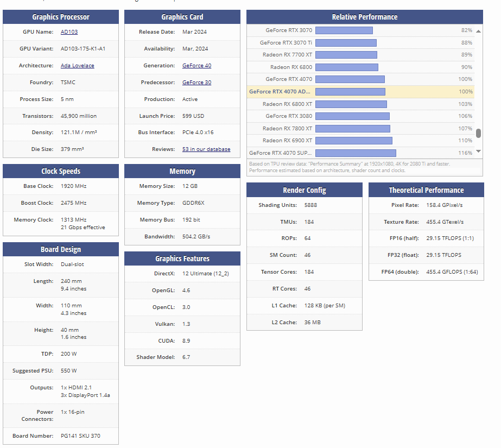
Task: Open the '53 in our database' reviews link
Action: (206, 149)
